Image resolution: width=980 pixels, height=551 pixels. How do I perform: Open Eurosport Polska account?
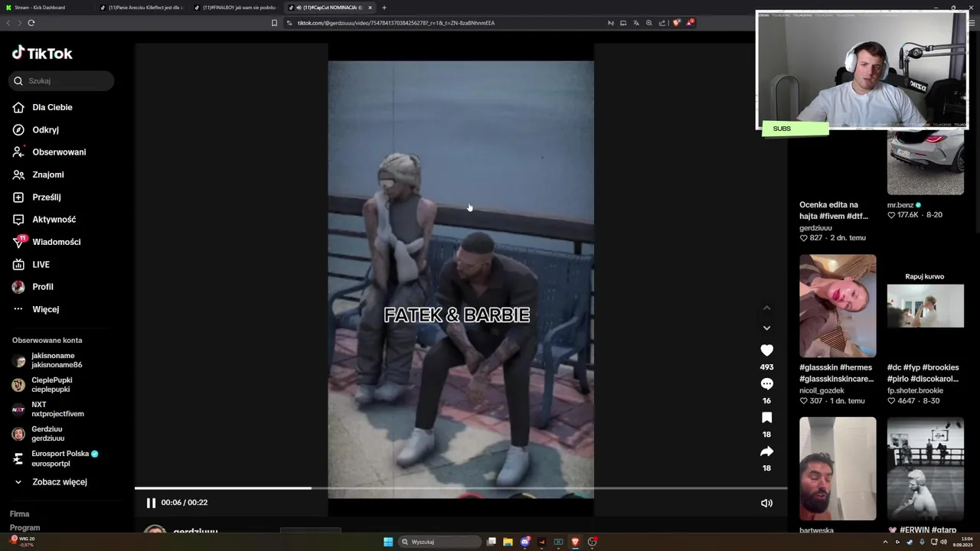[60, 458]
